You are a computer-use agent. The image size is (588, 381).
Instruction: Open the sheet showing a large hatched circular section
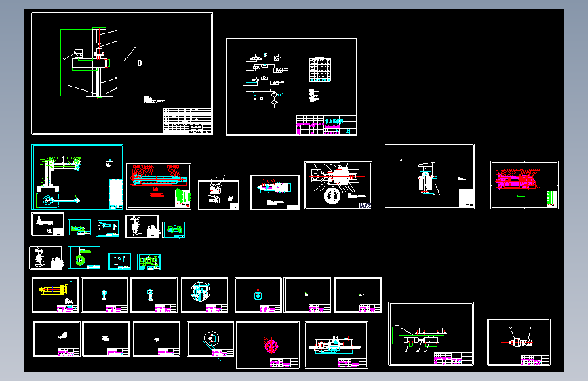pos(204,295)
